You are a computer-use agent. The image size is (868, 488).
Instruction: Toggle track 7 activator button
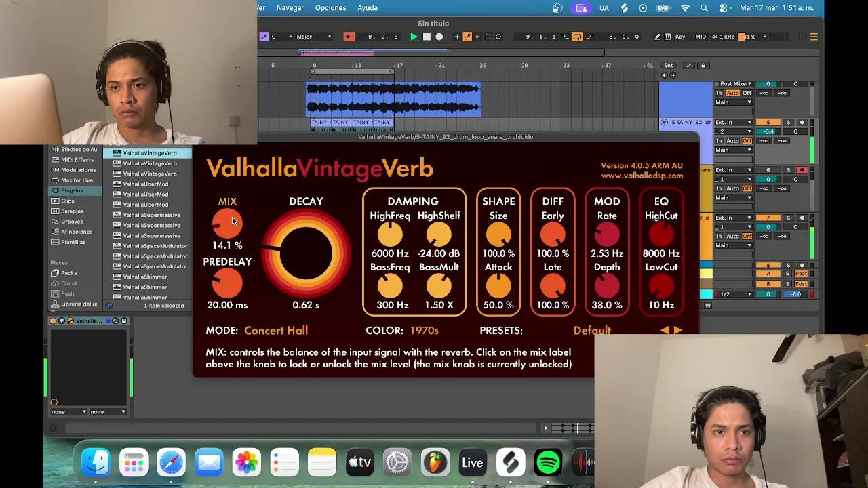(x=768, y=218)
